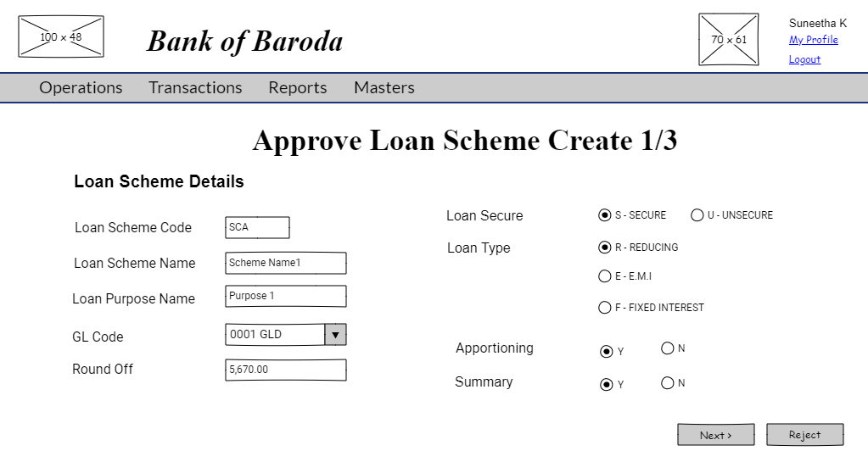The width and height of the screenshot is (868, 462).
Task: Select the filled radio button beside topmost hollow one
Action: (697, 215)
